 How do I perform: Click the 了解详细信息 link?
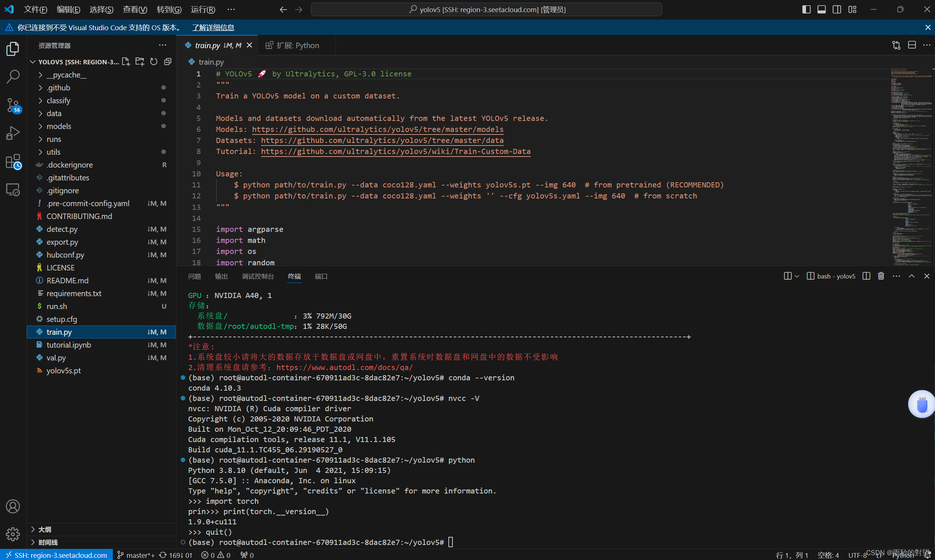(x=213, y=27)
